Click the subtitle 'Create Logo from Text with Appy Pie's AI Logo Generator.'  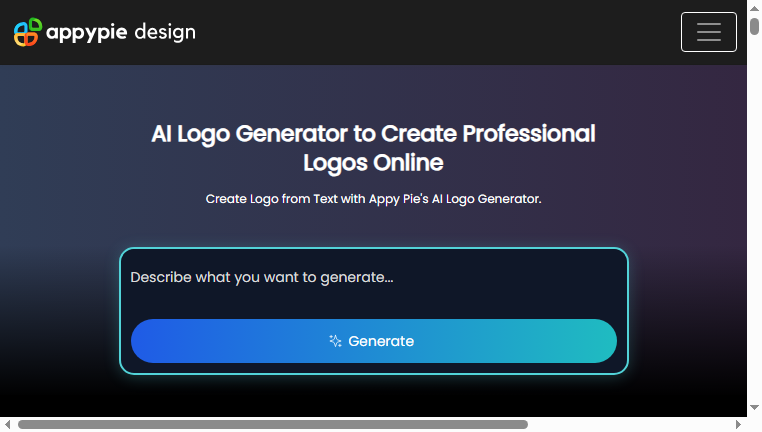[x=373, y=199]
